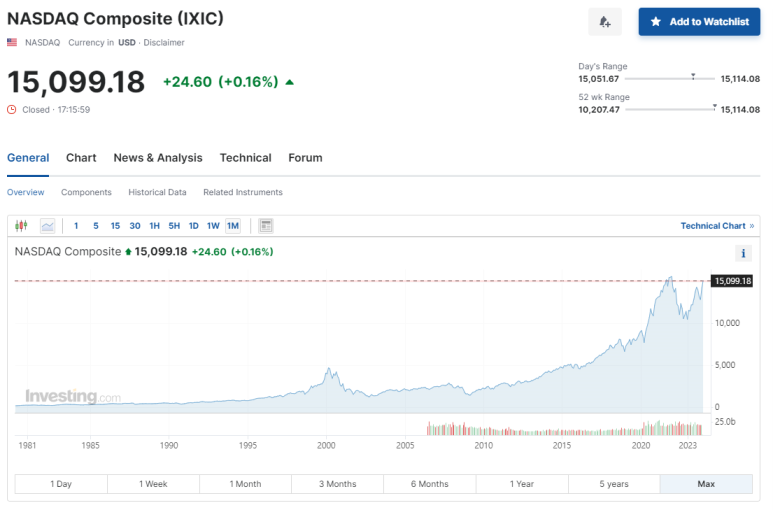Click the 10,207.47 52-week low value
This screenshot has height=510, width=773.
tap(599, 109)
